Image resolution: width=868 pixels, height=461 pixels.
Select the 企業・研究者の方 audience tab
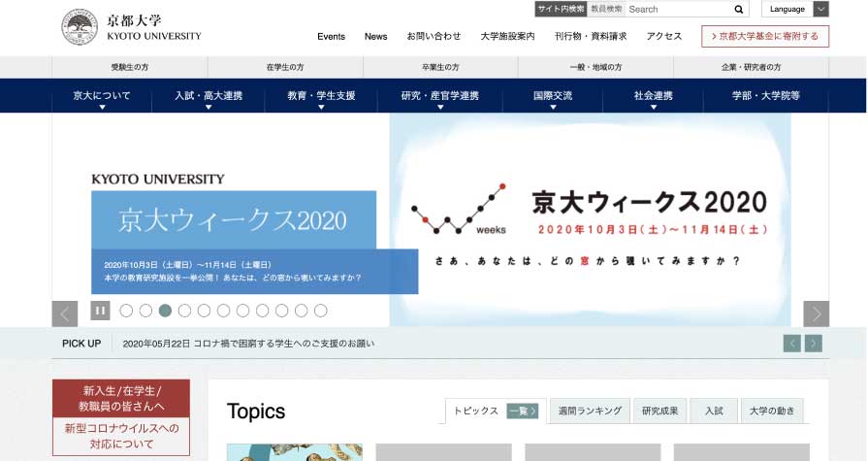(x=752, y=67)
